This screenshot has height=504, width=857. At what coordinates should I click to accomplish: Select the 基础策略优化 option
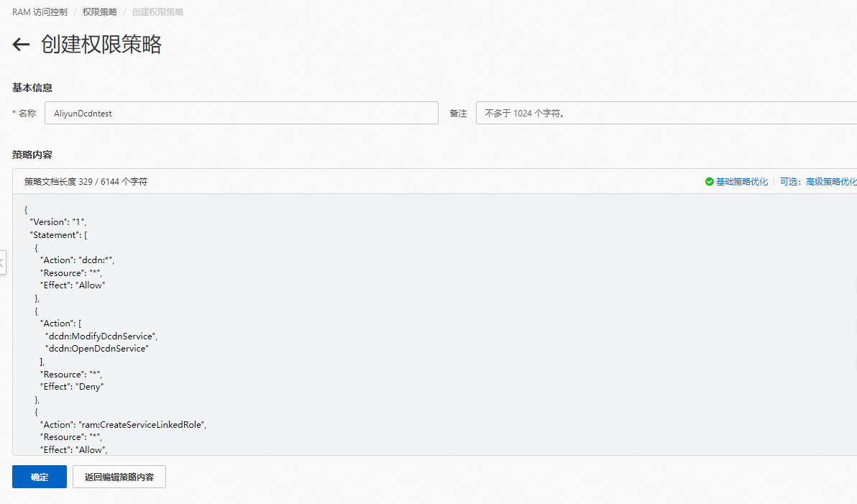coord(742,181)
